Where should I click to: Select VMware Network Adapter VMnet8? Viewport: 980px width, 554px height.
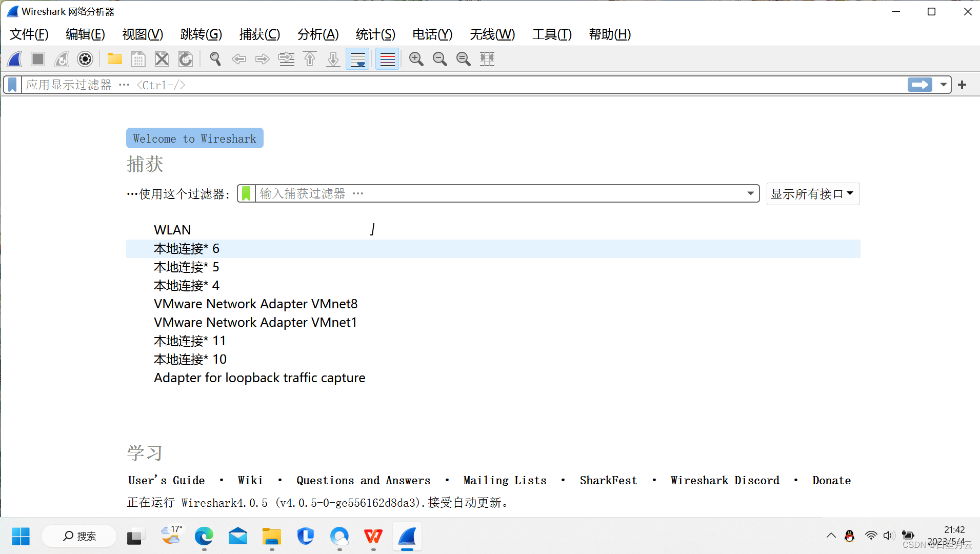coord(493,304)
